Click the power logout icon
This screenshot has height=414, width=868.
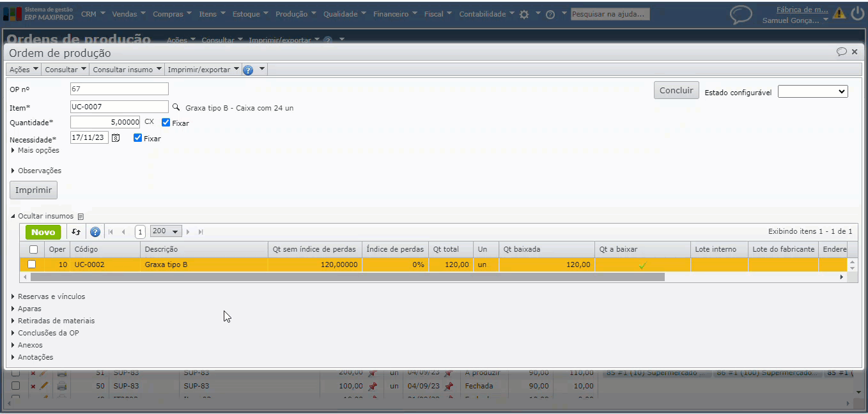[x=857, y=13]
